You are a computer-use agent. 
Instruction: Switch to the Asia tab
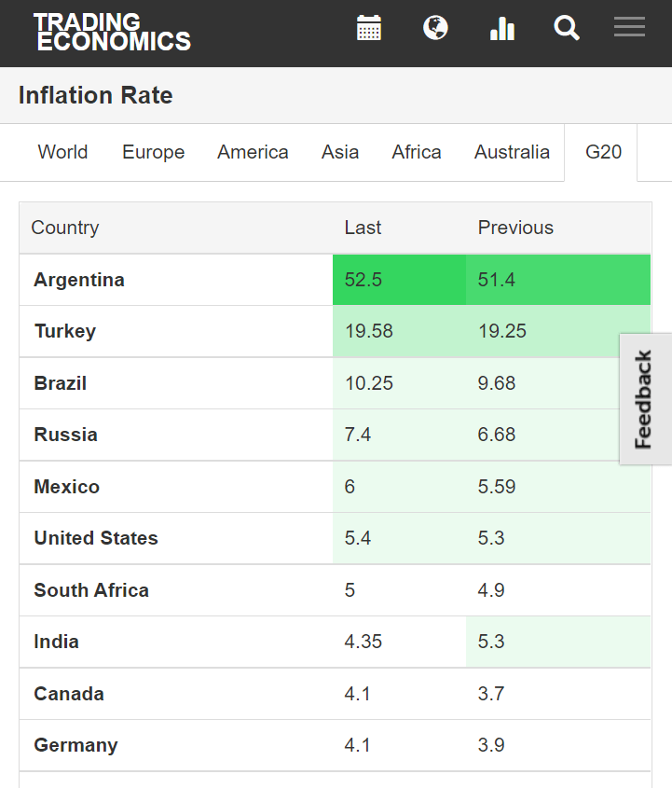coord(340,152)
